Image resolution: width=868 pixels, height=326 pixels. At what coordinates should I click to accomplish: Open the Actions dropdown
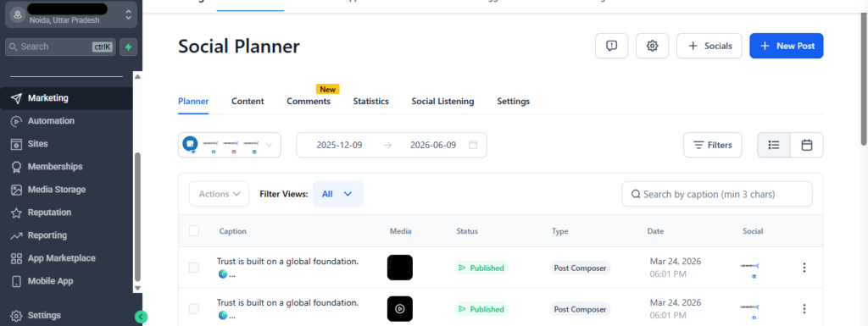click(x=220, y=194)
